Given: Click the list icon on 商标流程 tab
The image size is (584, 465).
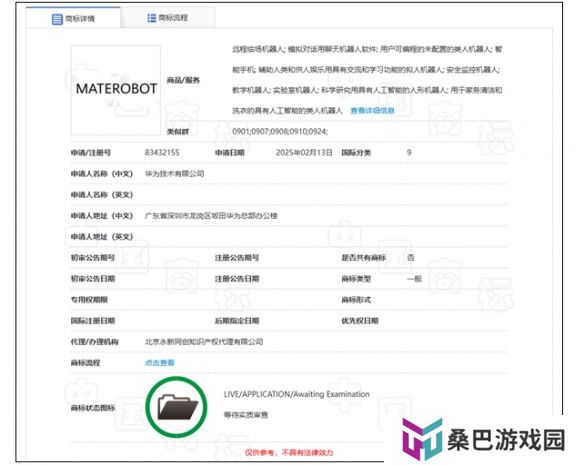Looking at the screenshot, I should click(x=152, y=18).
